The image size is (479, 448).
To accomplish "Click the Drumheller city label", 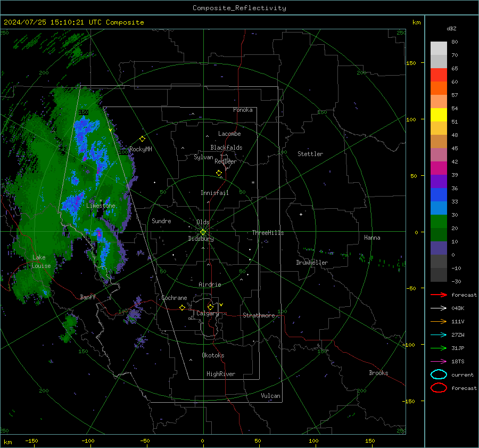I will pos(312,263).
